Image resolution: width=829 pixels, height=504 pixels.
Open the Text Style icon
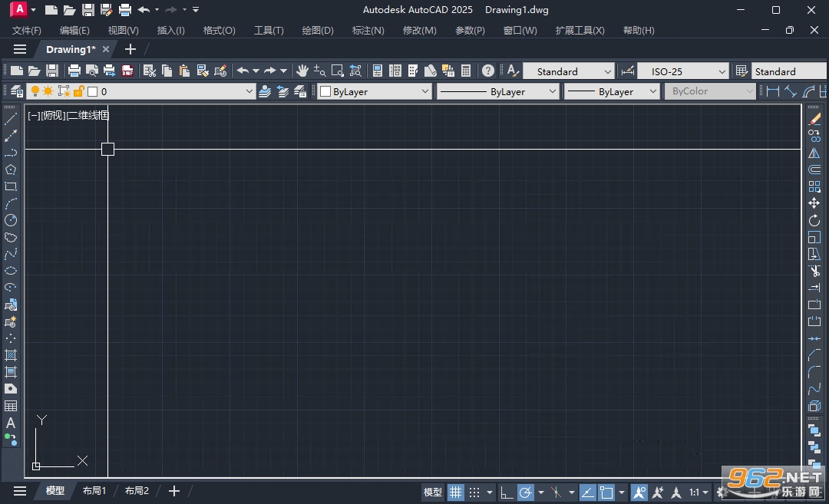point(512,71)
